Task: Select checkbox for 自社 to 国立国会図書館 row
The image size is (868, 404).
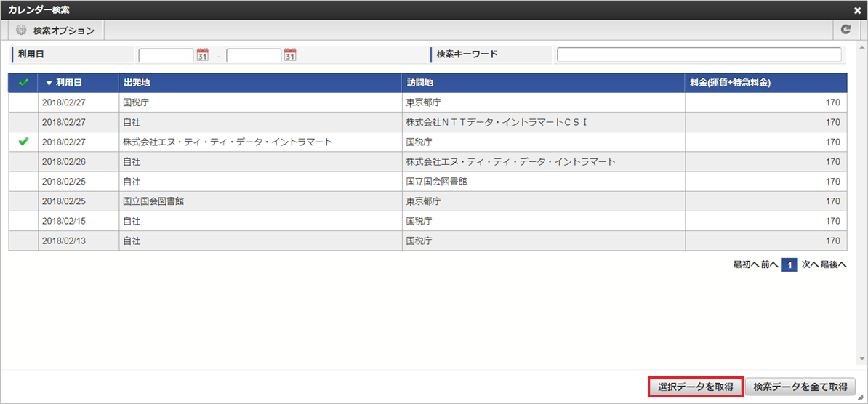Action: (23, 182)
